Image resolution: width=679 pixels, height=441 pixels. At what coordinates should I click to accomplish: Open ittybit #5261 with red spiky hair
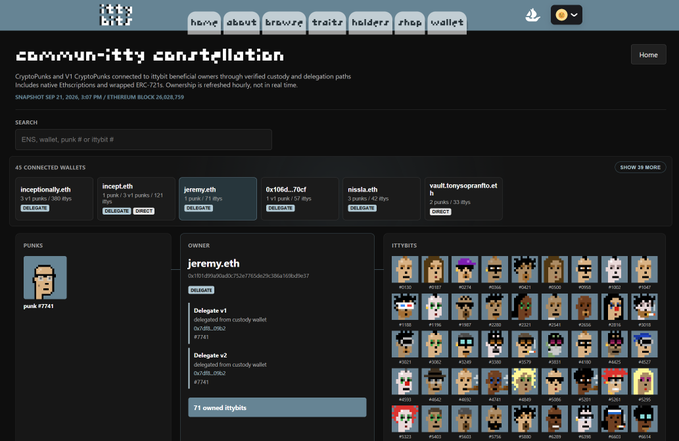[x=614, y=382]
